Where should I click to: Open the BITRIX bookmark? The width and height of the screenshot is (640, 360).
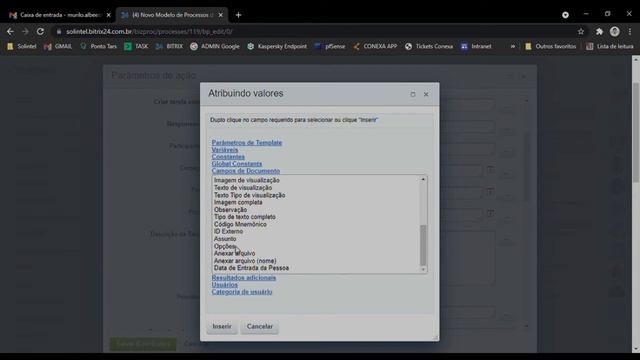[x=169, y=47]
